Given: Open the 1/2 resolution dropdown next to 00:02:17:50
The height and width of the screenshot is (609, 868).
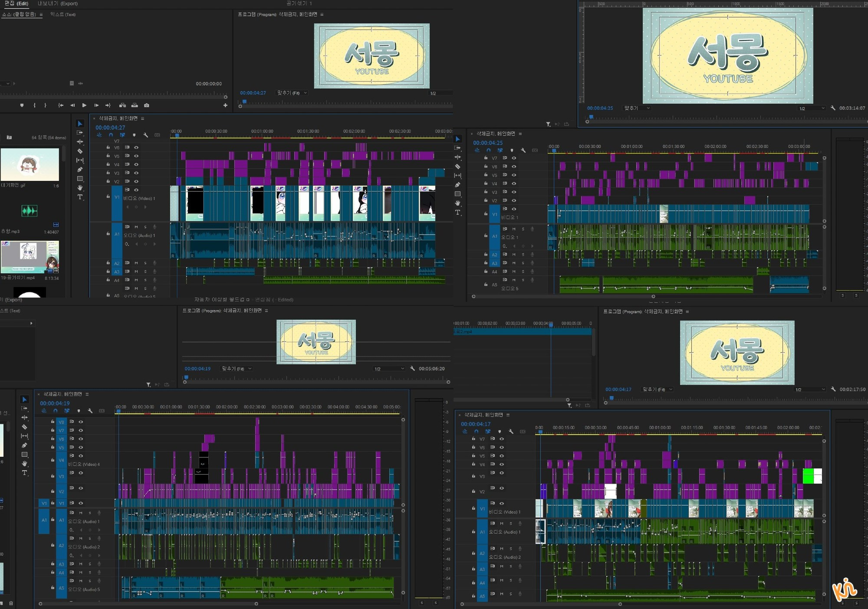Looking at the screenshot, I should click(810, 390).
